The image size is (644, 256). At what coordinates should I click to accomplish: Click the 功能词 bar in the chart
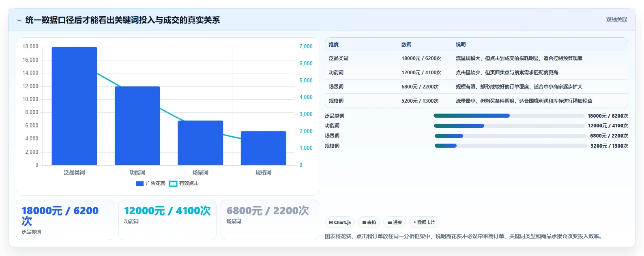click(137, 126)
